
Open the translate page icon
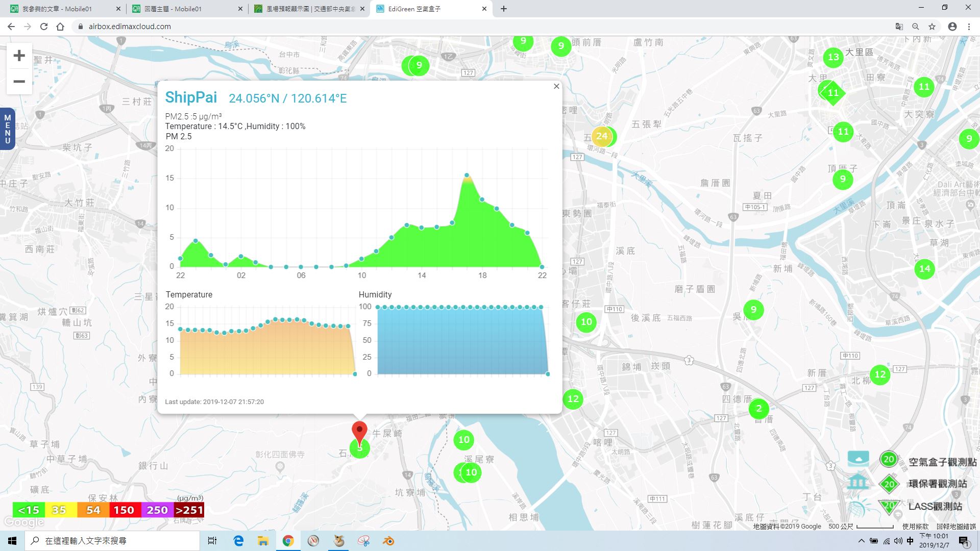[899, 27]
